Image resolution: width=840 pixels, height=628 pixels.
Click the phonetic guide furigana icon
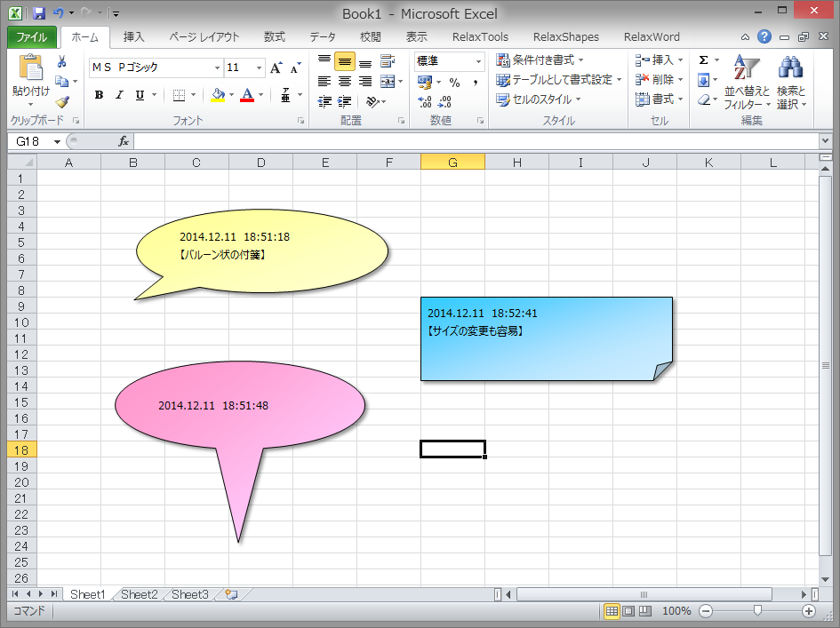[x=285, y=95]
